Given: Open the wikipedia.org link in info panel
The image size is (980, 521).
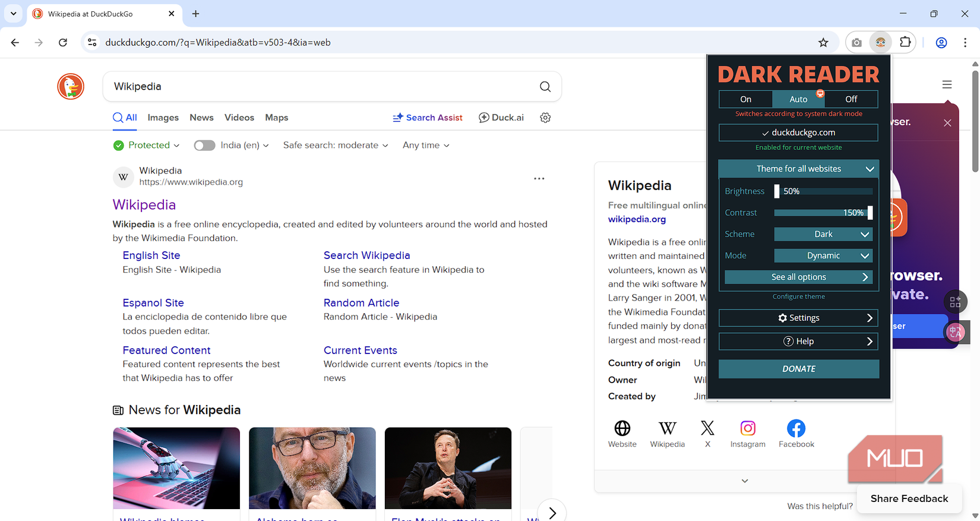Looking at the screenshot, I should coord(637,219).
